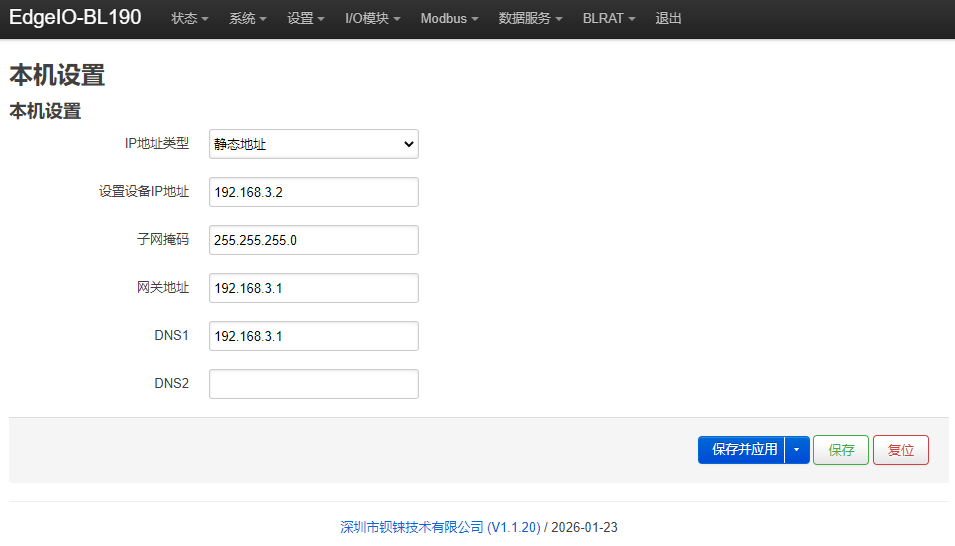Open the 状态 menu
955x546 pixels.
[189, 18]
